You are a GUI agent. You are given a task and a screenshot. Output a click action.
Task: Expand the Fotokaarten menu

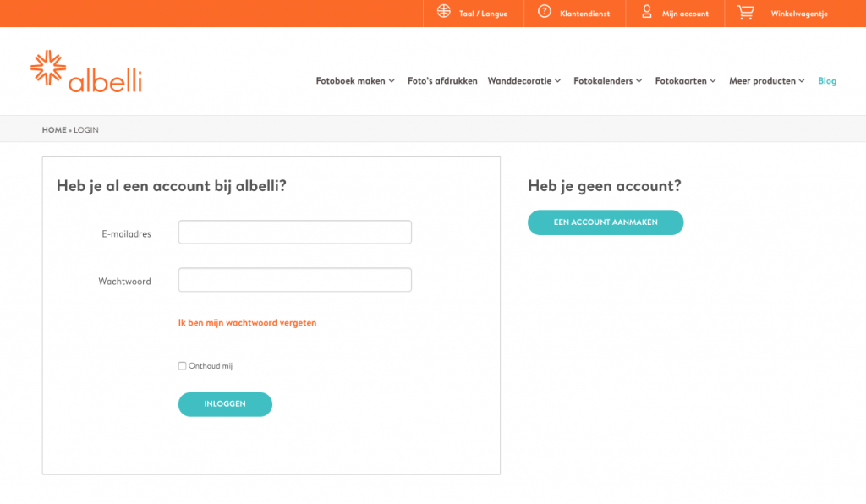coord(685,81)
